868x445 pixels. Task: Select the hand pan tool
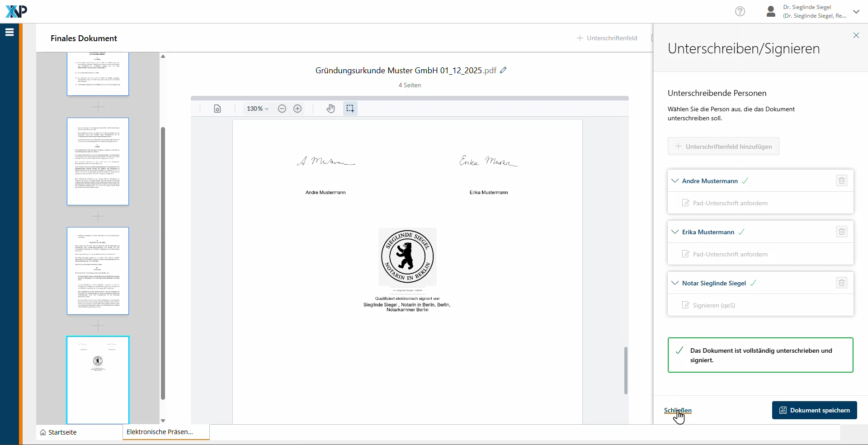tap(330, 109)
